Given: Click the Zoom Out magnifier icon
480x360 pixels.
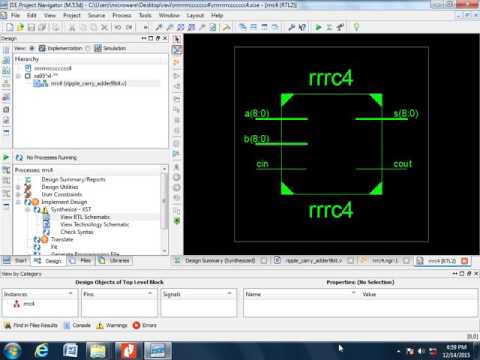Looking at the screenshot, I should coord(169,27).
